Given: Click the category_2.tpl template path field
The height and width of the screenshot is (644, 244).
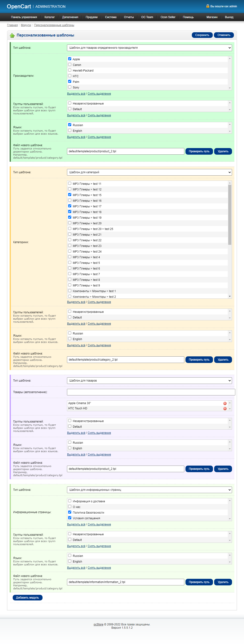Looking at the screenshot, I should pyautogui.click(x=126, y=360).
